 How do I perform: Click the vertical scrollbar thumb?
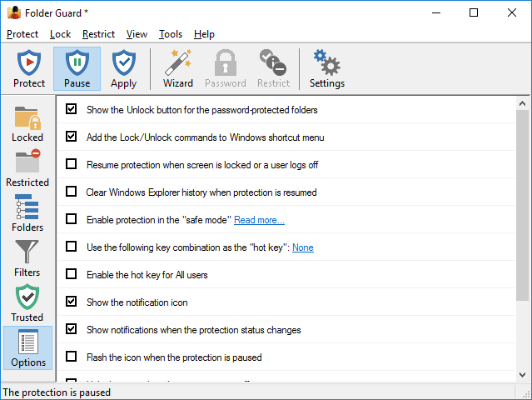coord(523,205)
